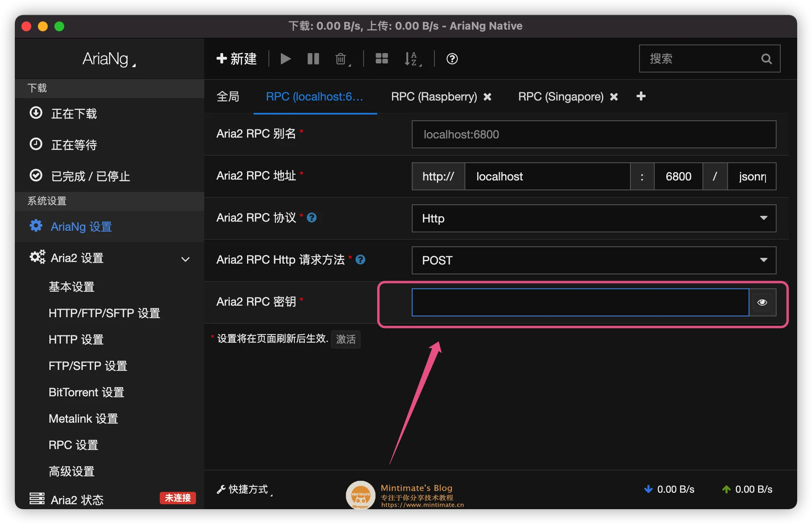
Task: Click the checkmark icon beside 已完成
Action: tap(36, 175)
